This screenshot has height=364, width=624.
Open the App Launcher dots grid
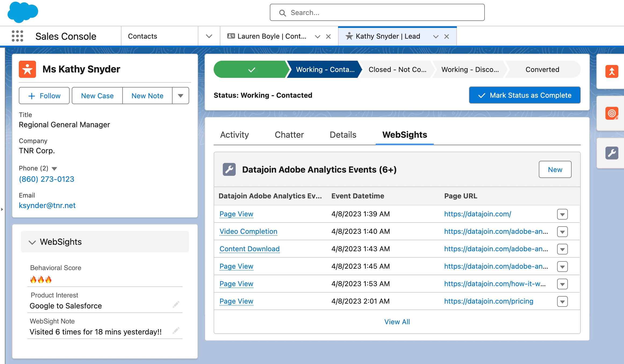click(17, 36)
